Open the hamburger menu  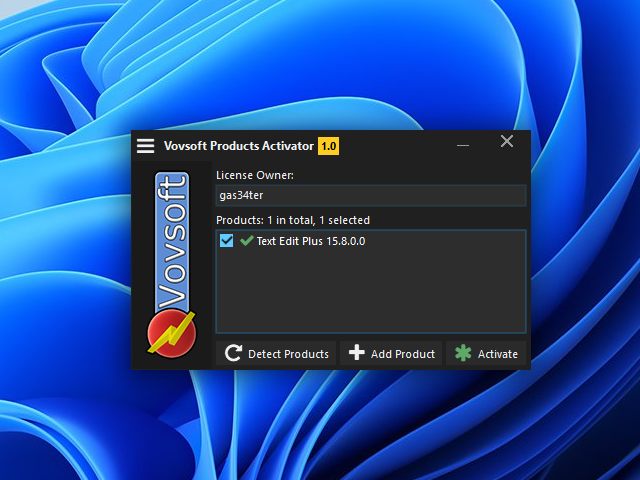pyautogui.click(x=146, y=146)
